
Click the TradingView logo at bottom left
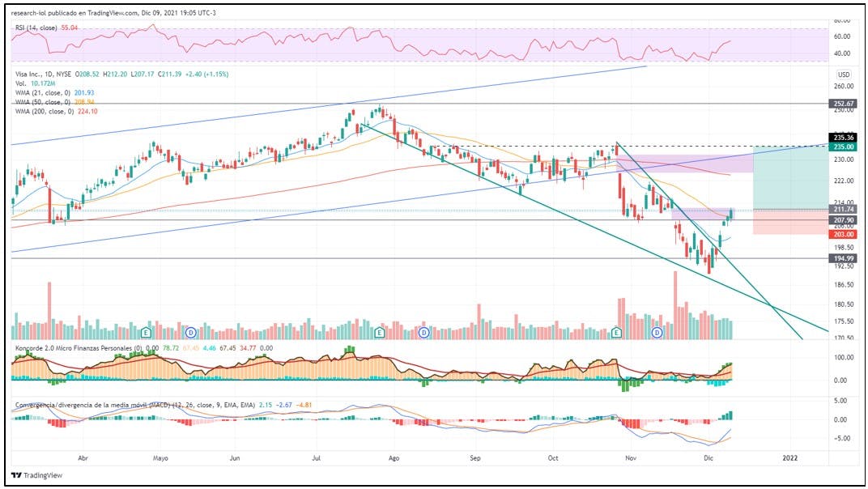pyautogui.click(x=37, y=475)
